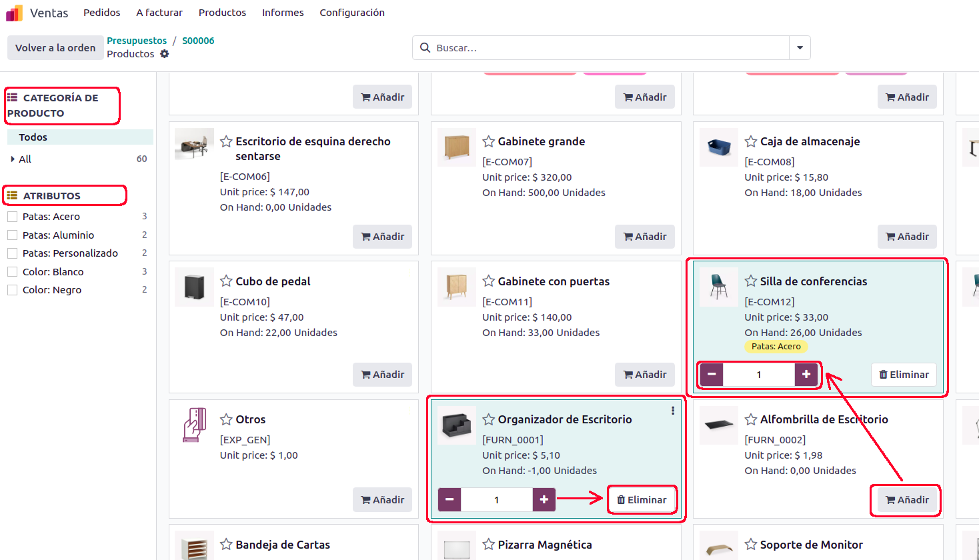This screenshot has width=979, height=560.
Task: Expand the All category tree in the sidebar
Action: [12, 159]
